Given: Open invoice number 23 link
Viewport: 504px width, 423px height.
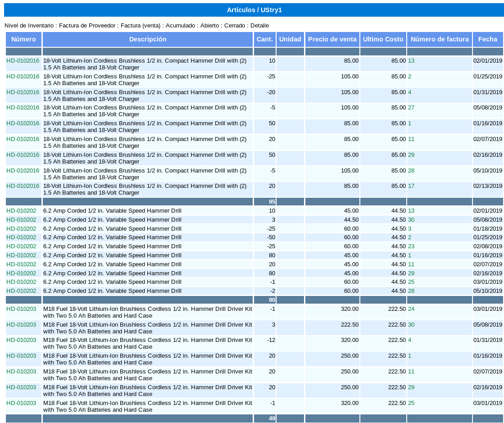Looking at the screenshot, I should point(411,246).
